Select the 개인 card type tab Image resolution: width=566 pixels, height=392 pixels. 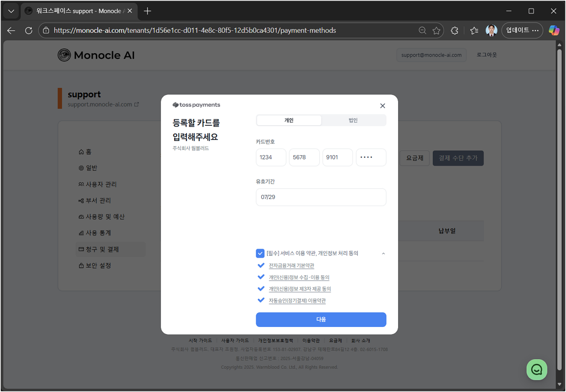coord(288,120)
